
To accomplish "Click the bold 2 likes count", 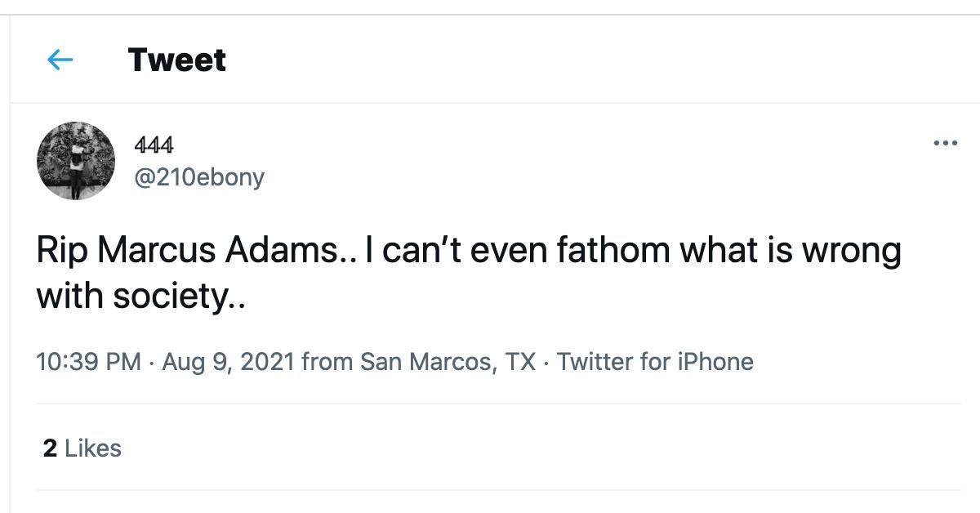I will click(51, 448).
